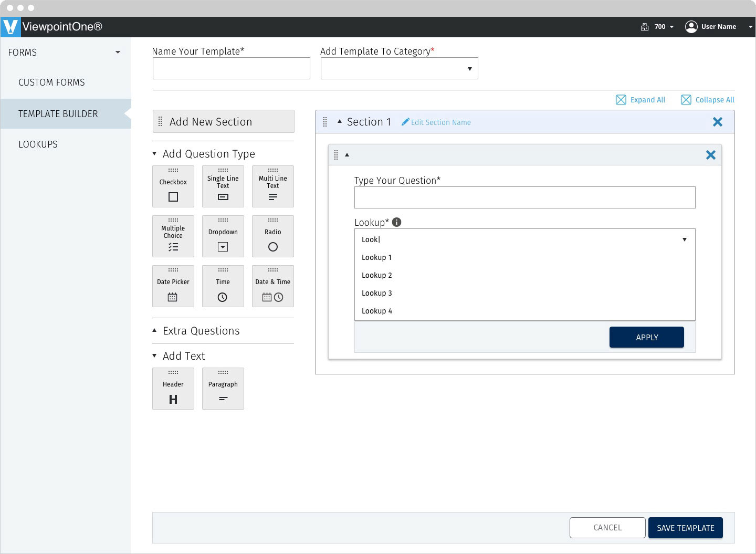The image size is (756, 554).
Task: Choose Lookup 3 from the list
Action: point(525,293)
